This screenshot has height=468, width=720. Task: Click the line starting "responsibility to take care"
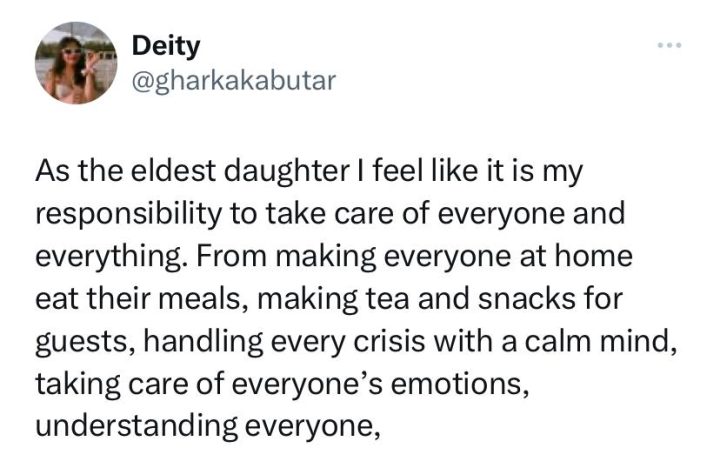(x=330, y=214)
